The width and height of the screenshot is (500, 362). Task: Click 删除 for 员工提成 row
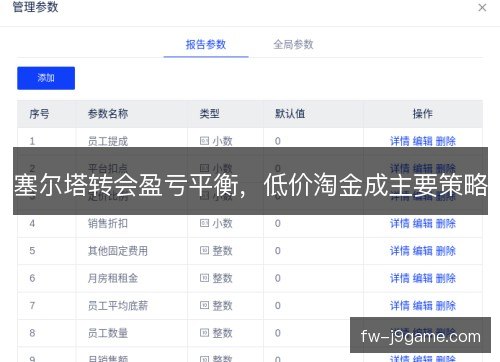[445, 141]
